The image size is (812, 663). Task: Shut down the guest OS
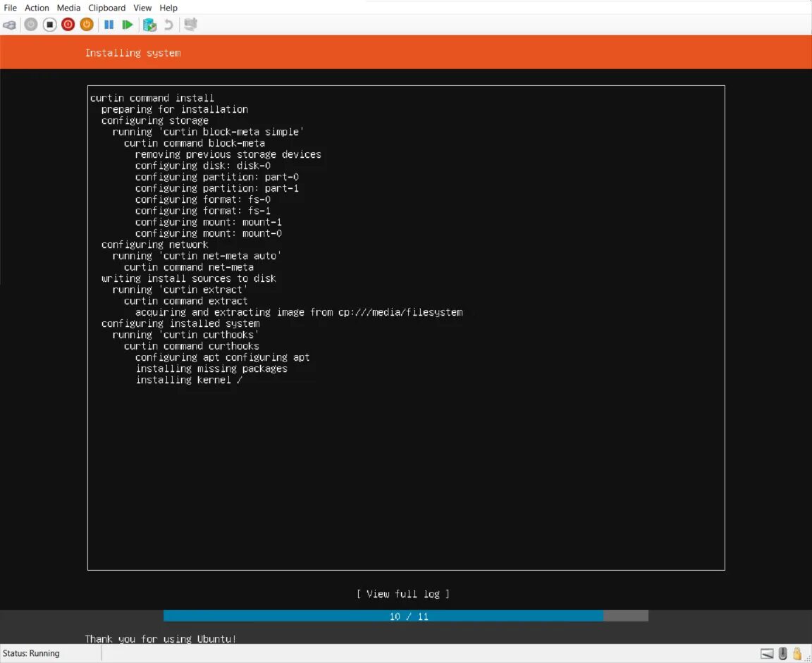click(68, 24)
